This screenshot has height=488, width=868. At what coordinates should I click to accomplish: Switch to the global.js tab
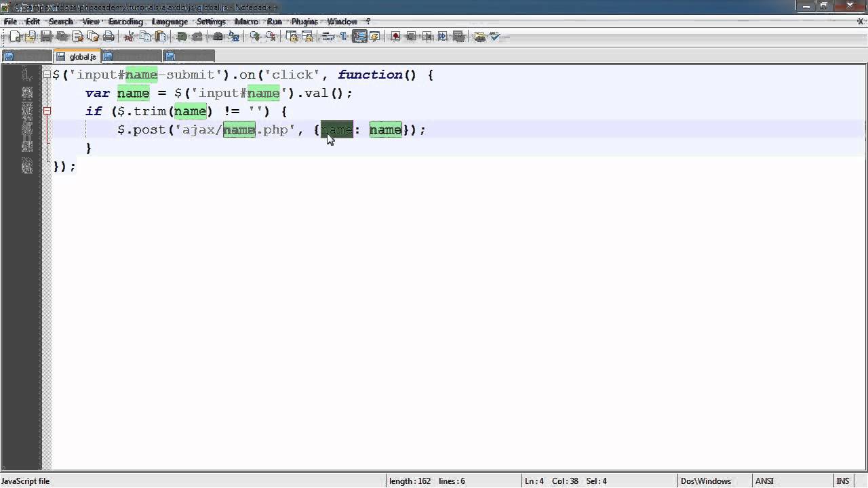pyautogui.click(x=77, y=56)
